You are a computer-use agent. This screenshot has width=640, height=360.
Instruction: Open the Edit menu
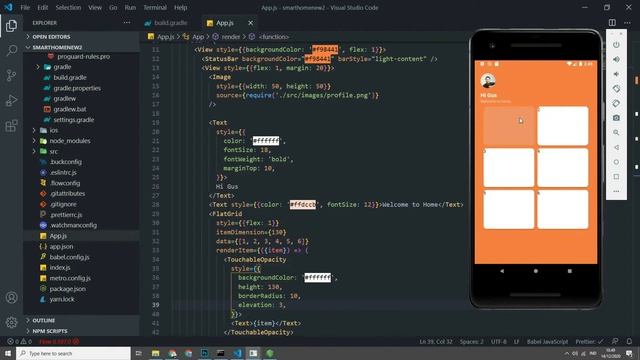click(42, 7)
